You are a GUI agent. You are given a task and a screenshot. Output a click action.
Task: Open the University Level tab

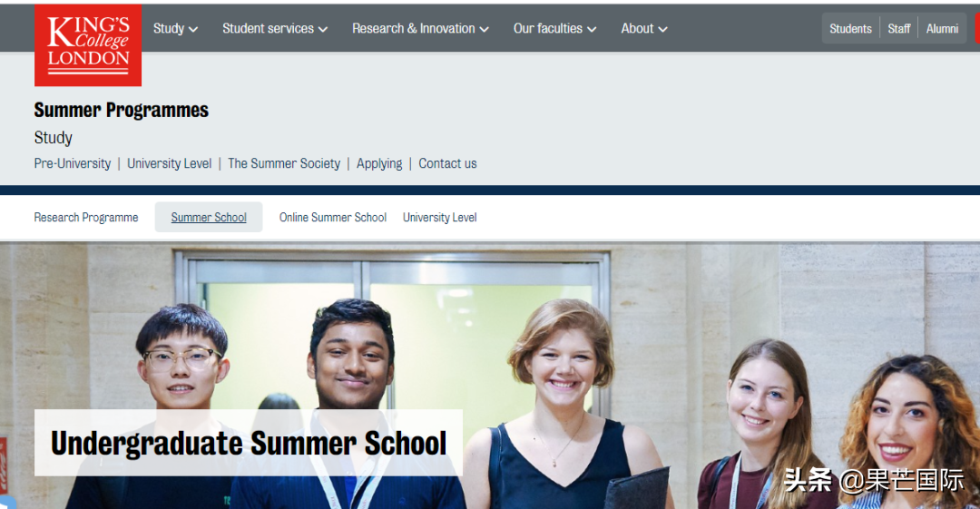[x=439, y=218]
